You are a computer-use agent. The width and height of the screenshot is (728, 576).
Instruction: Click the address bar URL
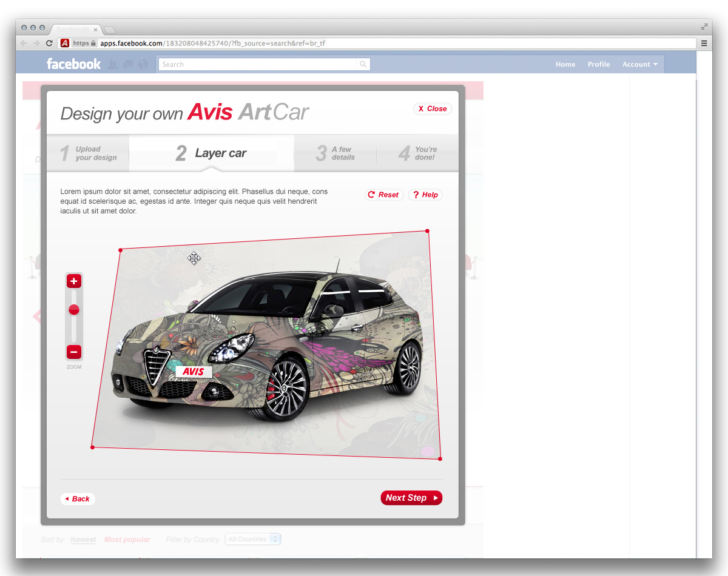[214, 43]
